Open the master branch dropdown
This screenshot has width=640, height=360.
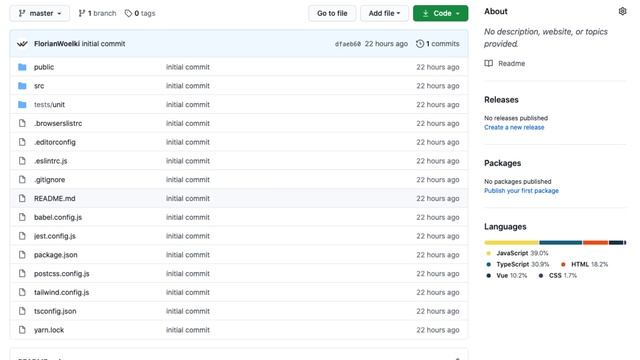pyautogui.click(x=40, y=13)
